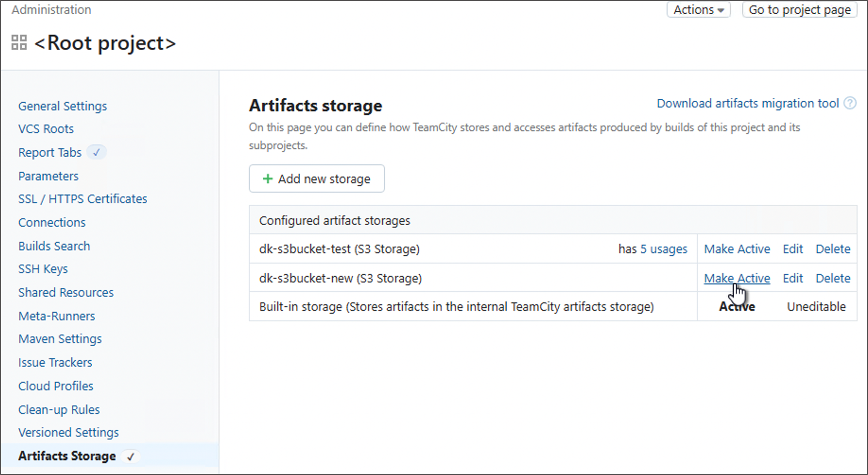Click the Administration breadcrumb label

[x=51, y=9]
